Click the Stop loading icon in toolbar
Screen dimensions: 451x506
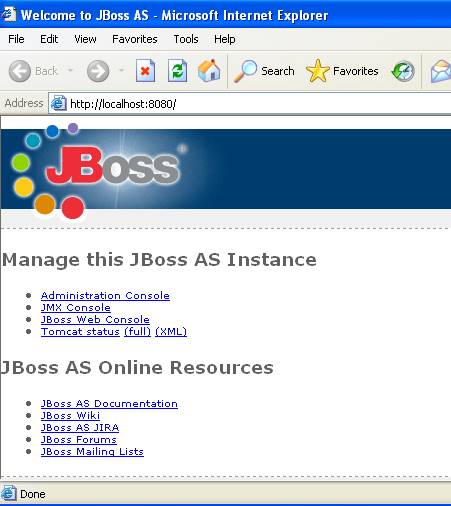145,71
